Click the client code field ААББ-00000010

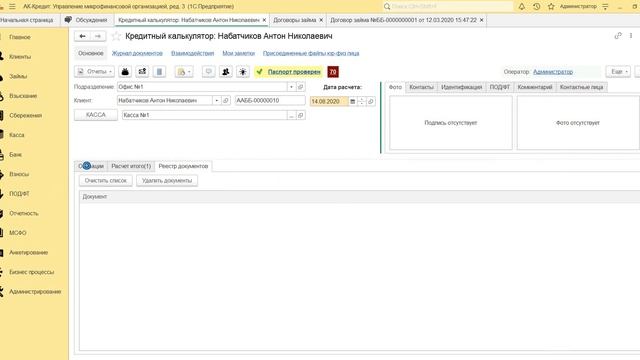point(270,100)
